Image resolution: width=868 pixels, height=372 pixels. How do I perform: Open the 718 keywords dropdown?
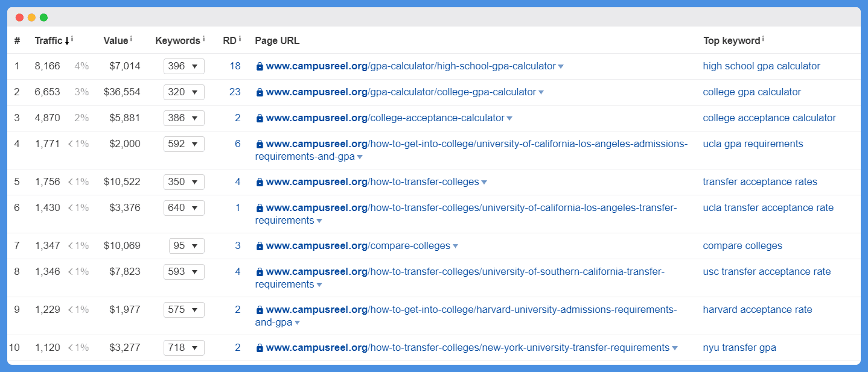tap(184, 348)
